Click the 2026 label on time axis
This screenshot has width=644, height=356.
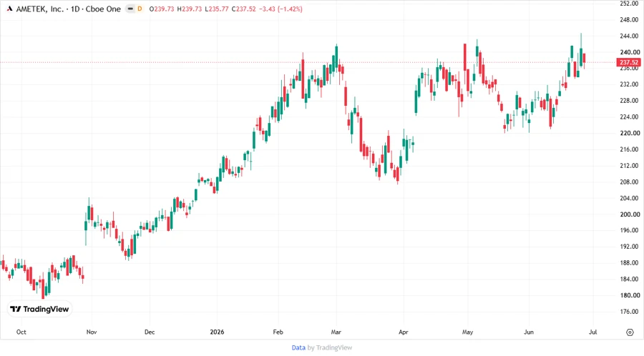tap(217, 332)
